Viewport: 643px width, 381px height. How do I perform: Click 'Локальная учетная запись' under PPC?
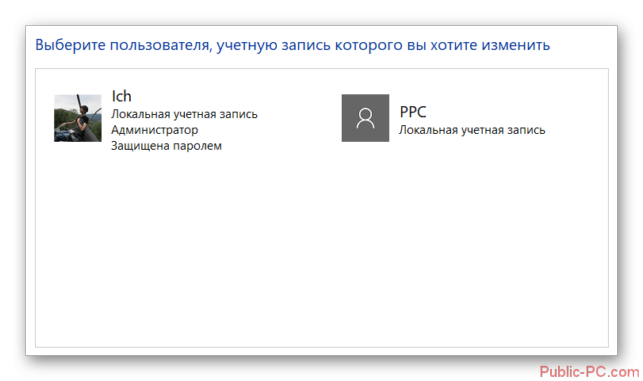tap(472, 130)
